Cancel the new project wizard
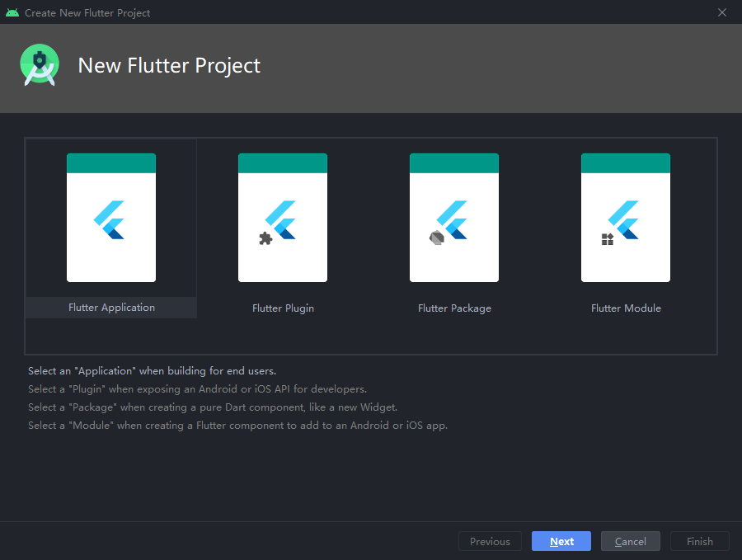 click(x=631, y=541)
